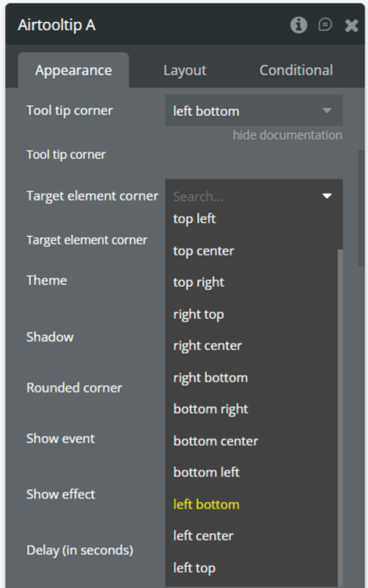Screen dimensions: 368x588
Task: Choose the bottom right option
Action: coord(211,409)
